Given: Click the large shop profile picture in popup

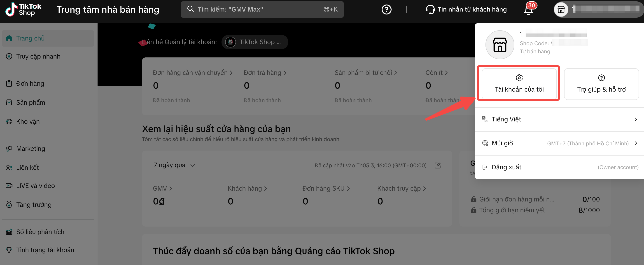Looking at the screenshot, I should point(500,45).
